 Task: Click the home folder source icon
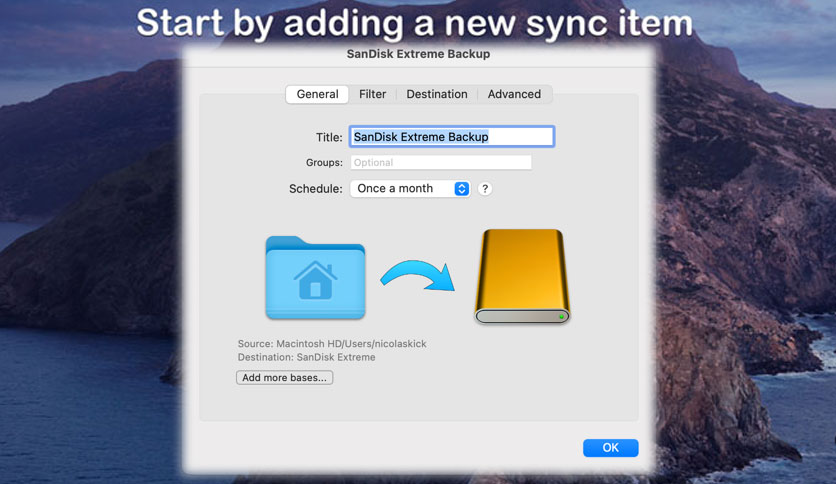315,277
